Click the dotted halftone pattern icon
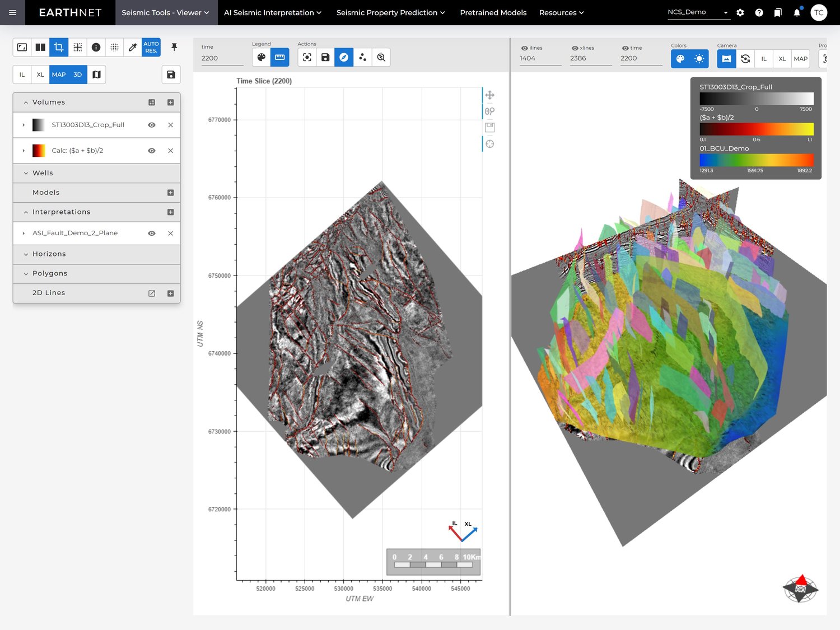 click(x=114, y=47)
